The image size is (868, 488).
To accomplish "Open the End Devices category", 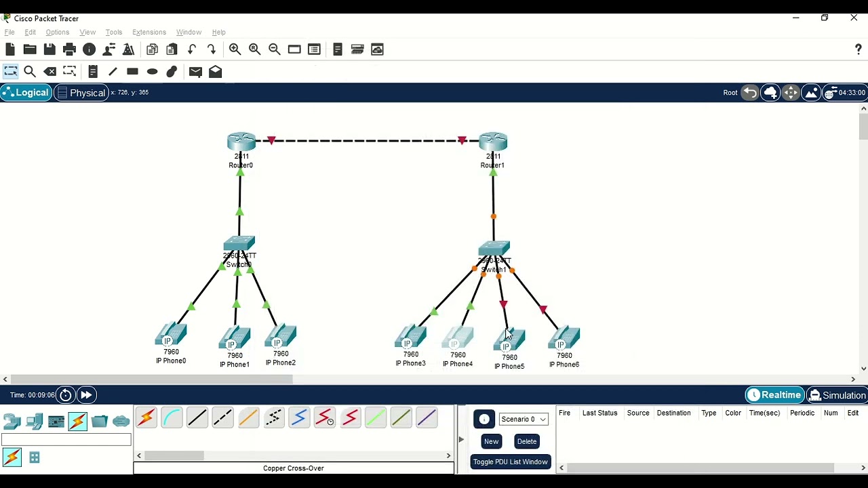I will pos(34,422).
